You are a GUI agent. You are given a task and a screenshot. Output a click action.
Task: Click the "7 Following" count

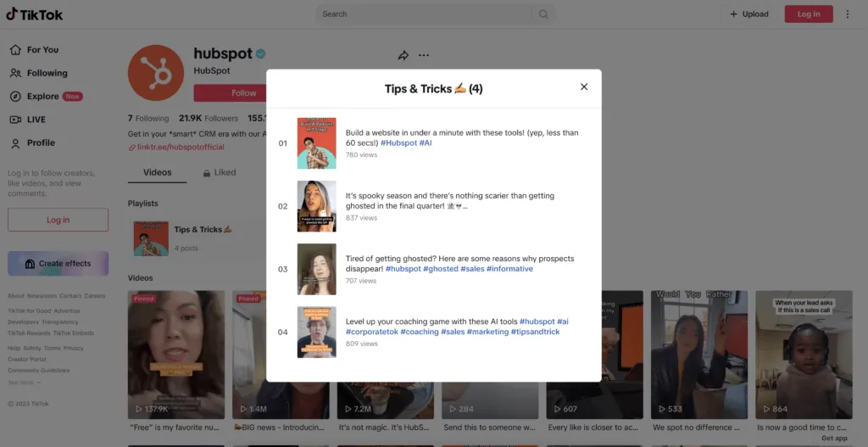tap(148, 118)
